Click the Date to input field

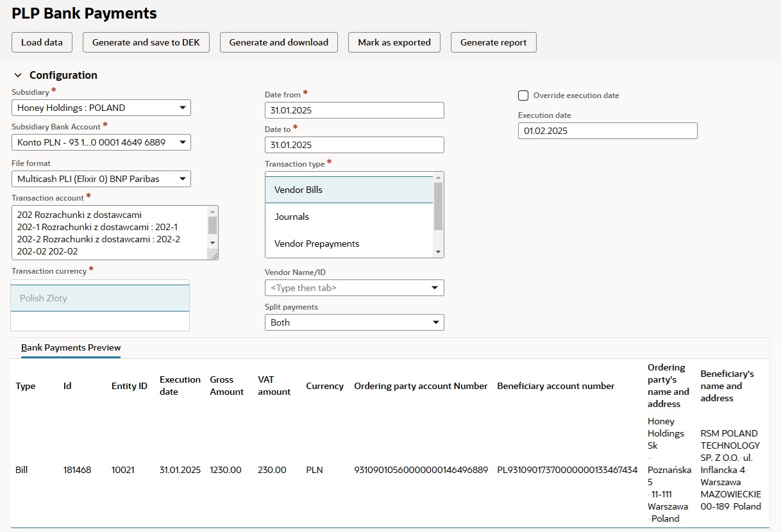pos(354,145)
